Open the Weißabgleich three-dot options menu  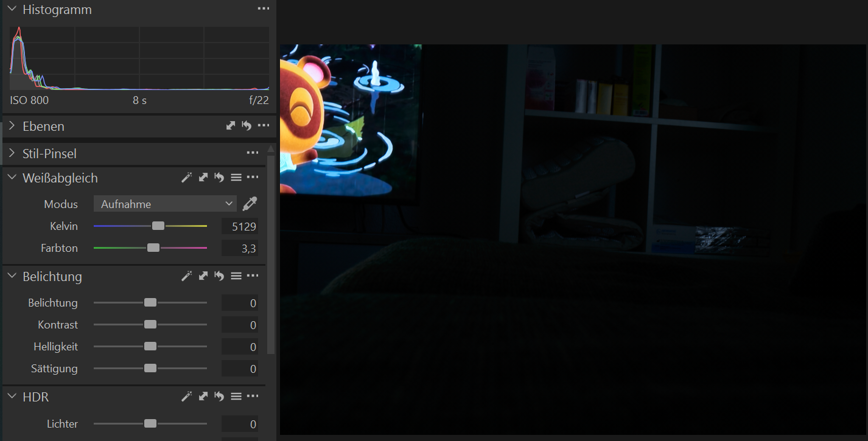pyautogui.click(x=253, y=178)
